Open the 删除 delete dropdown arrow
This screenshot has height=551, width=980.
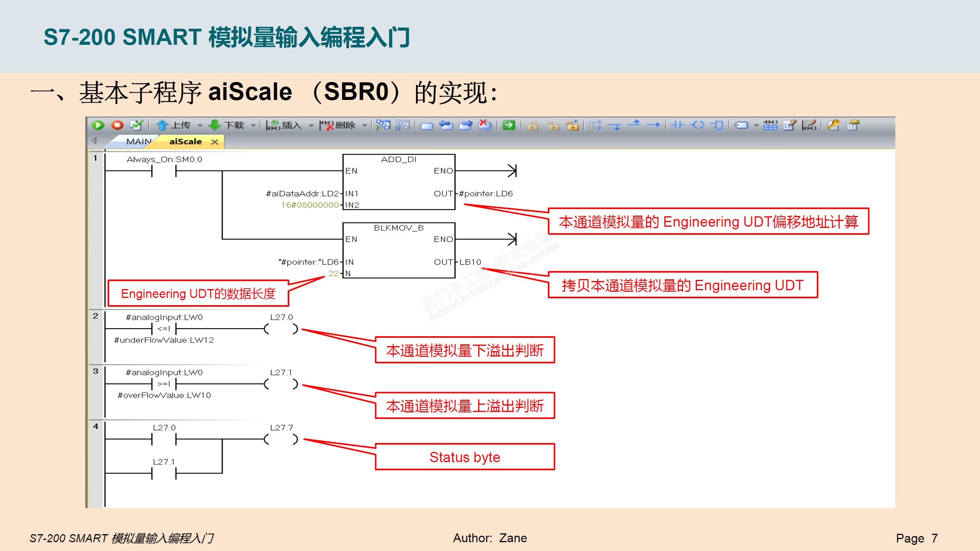tap(365, 126)
